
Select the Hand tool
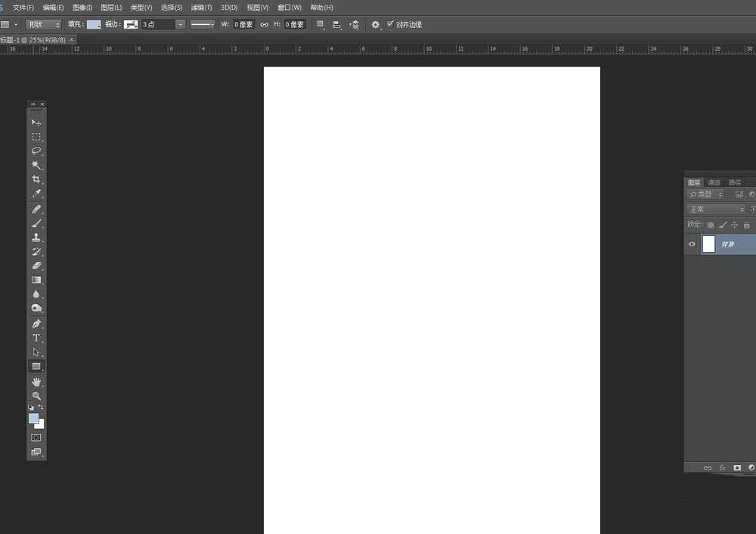pos(36,382)
